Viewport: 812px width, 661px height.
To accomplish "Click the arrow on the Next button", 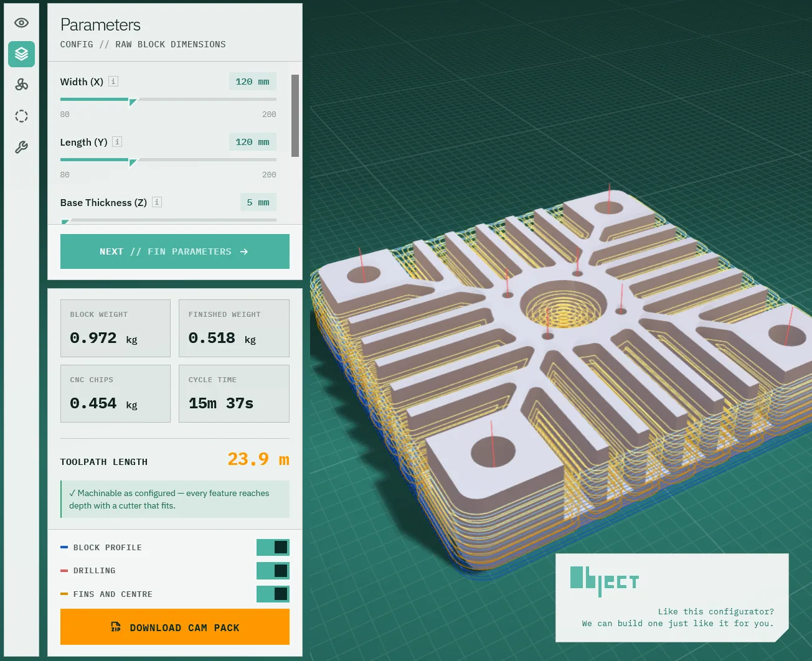I will [244, 251].
